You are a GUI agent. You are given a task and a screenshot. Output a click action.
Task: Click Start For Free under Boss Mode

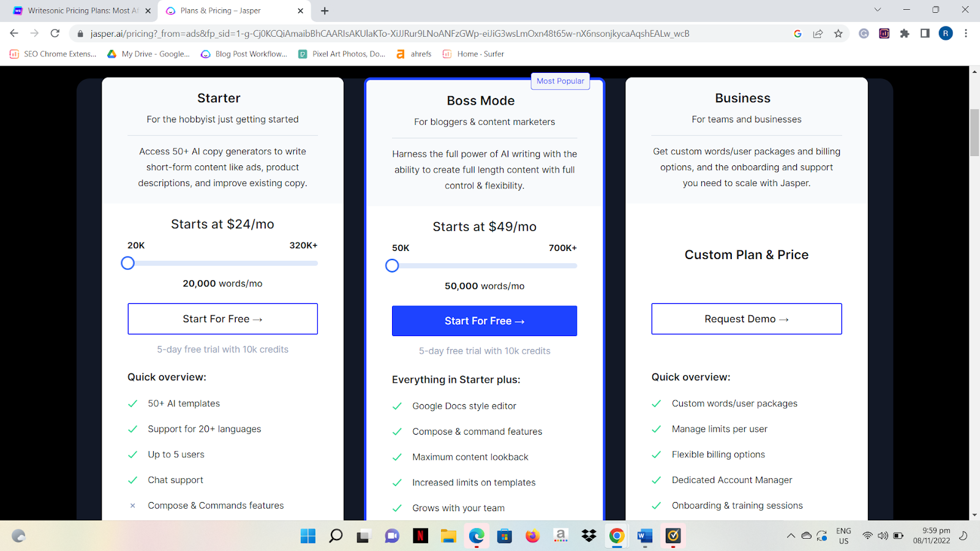click(484, 321)
